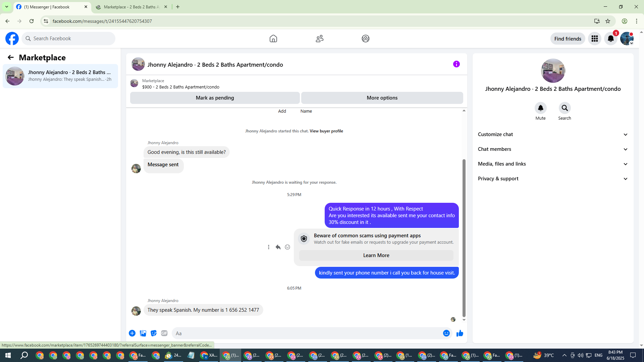Screen dimensions: 644x362
Task: Click Mark as pending
Action: [x=215, y=98]
